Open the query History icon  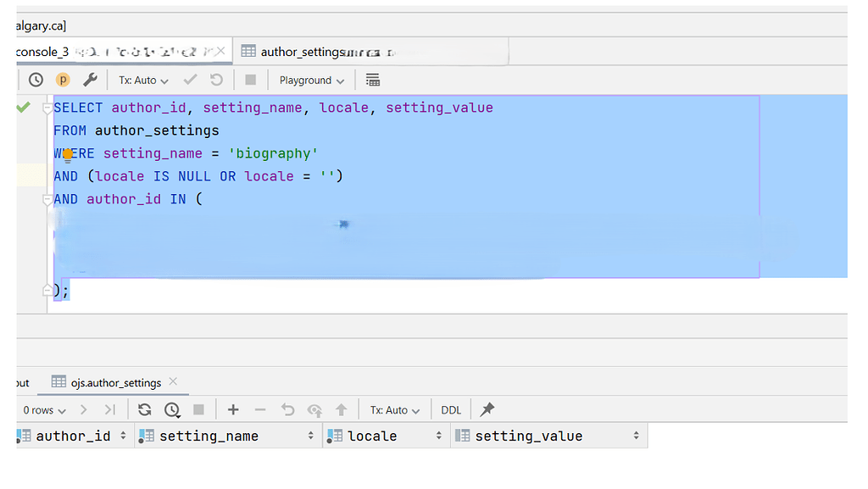pyautogui.click(x=36, y=79)
